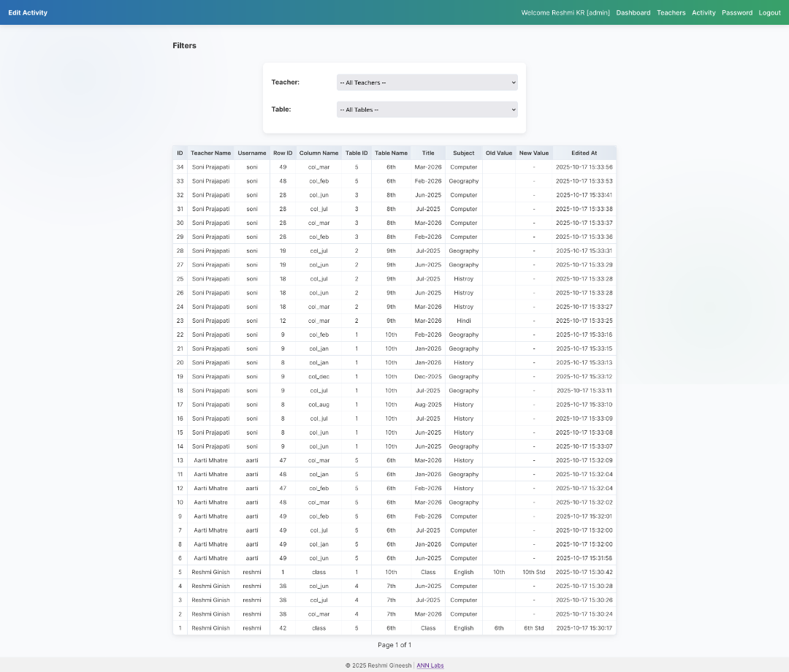Select the 10th Std new value cell
Screen dimensions: 789x672
(x=533, y=573)
